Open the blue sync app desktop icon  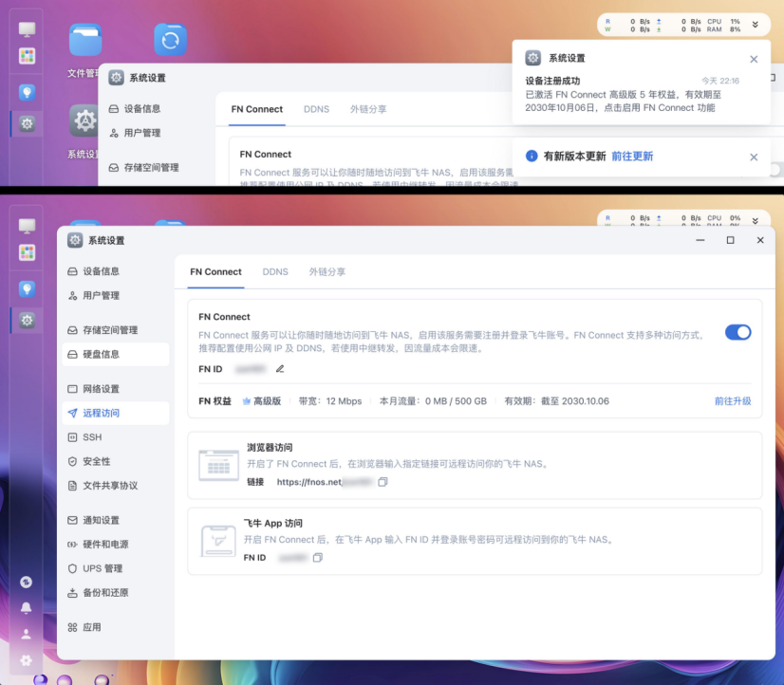pyautogui.click(x=171, y=40)
